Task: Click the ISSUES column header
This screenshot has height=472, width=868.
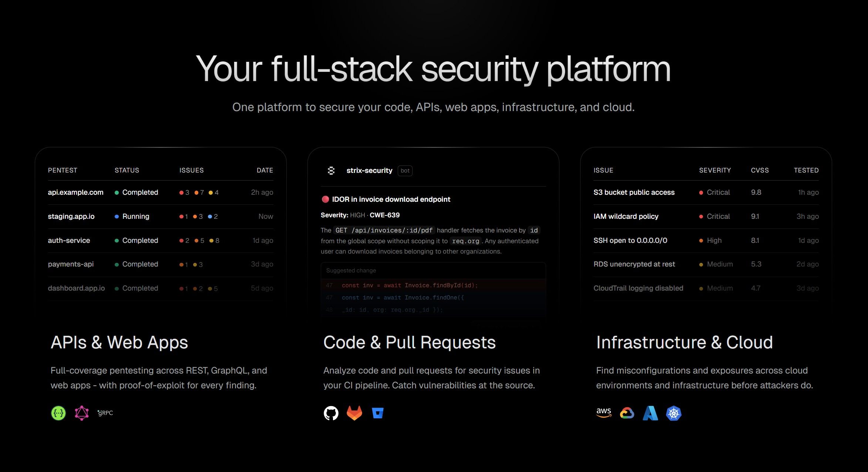Action: pos(191,170)
